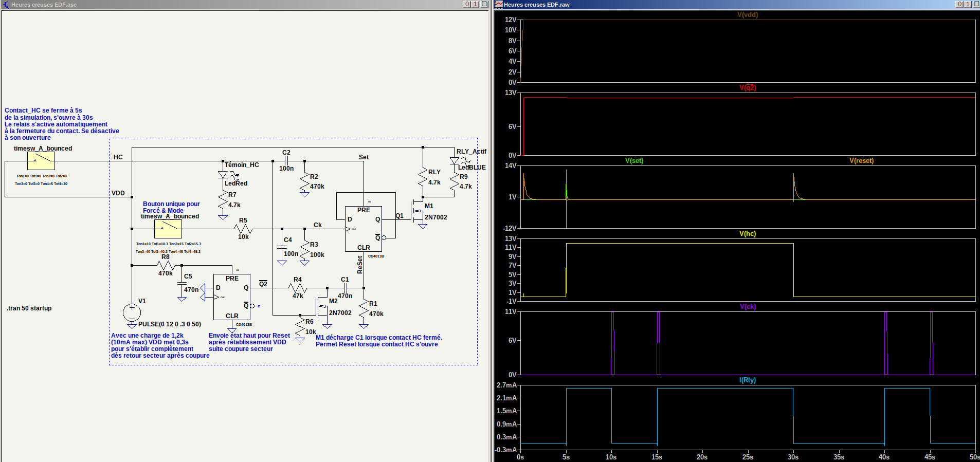980x462 pixels.
Task: Select the green V(set) trace label
Action: click(634, 161)
